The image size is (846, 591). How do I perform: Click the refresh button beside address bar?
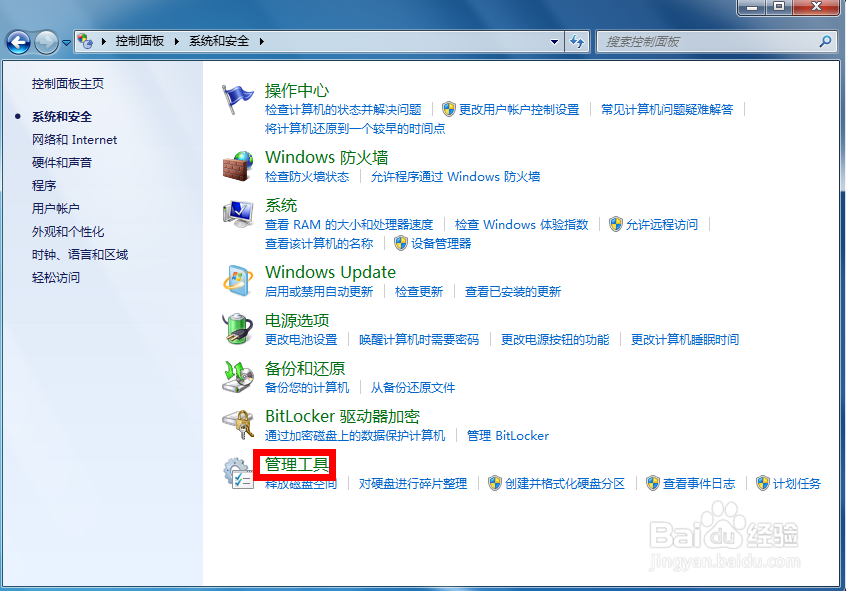[x=577, y=42]
